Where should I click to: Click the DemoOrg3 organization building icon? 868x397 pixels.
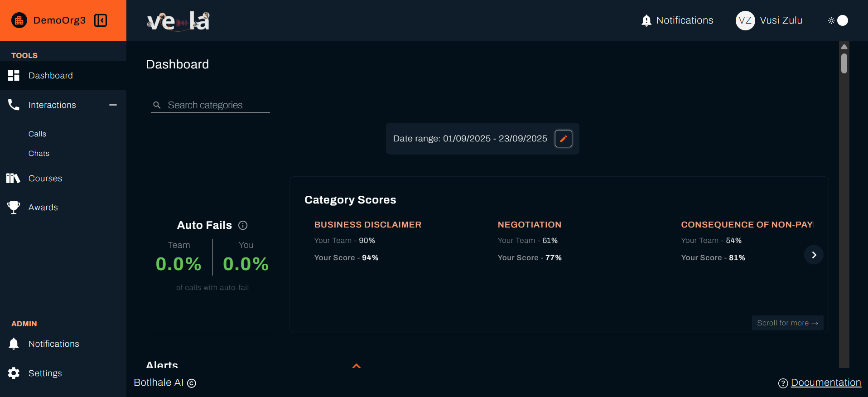pos(19,20)
